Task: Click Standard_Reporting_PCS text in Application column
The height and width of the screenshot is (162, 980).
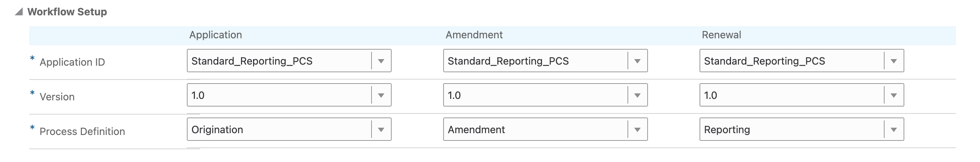Action: coord(252,61)
